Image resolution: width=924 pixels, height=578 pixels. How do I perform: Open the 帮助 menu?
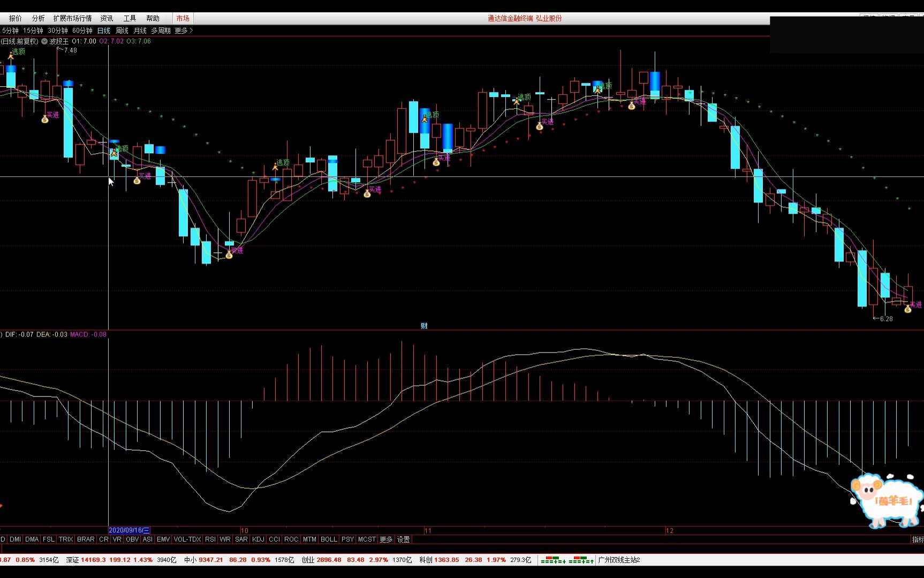click(153, 18)
